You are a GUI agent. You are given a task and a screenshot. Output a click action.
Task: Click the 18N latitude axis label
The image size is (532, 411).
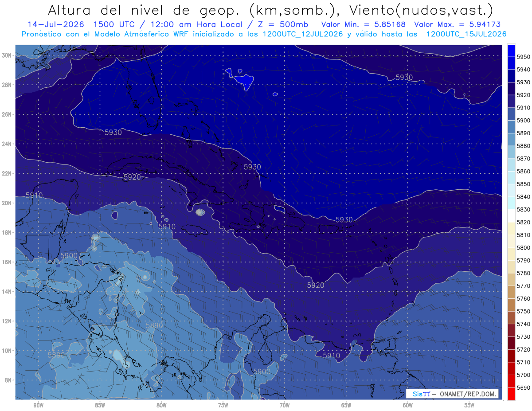click(7, 232)
